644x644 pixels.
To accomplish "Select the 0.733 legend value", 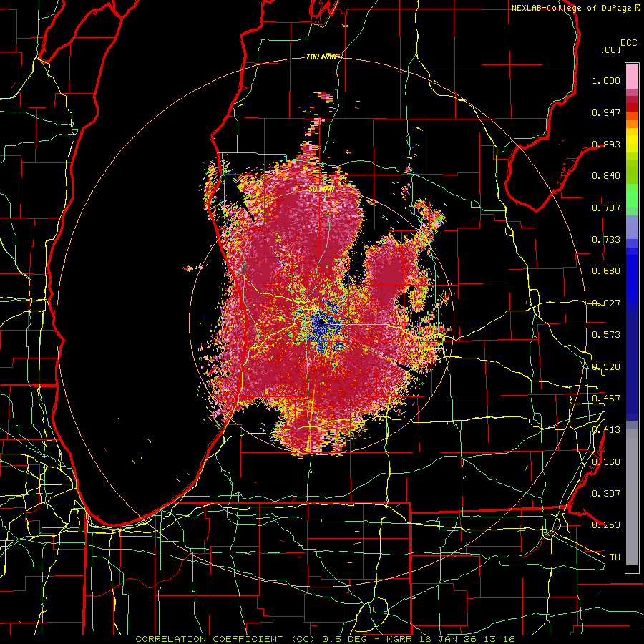I will (606, 240).
